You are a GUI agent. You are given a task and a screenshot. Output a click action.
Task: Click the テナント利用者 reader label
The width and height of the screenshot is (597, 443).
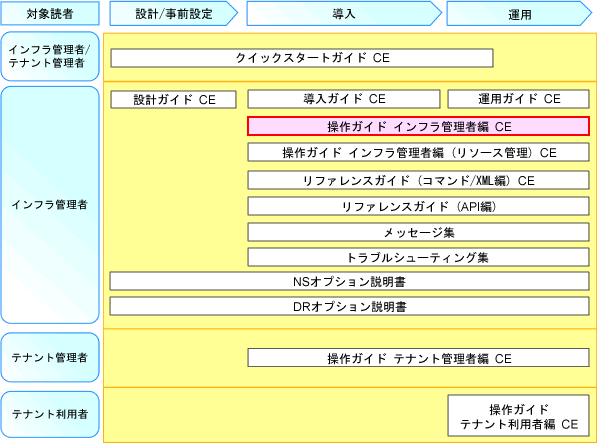50,414
